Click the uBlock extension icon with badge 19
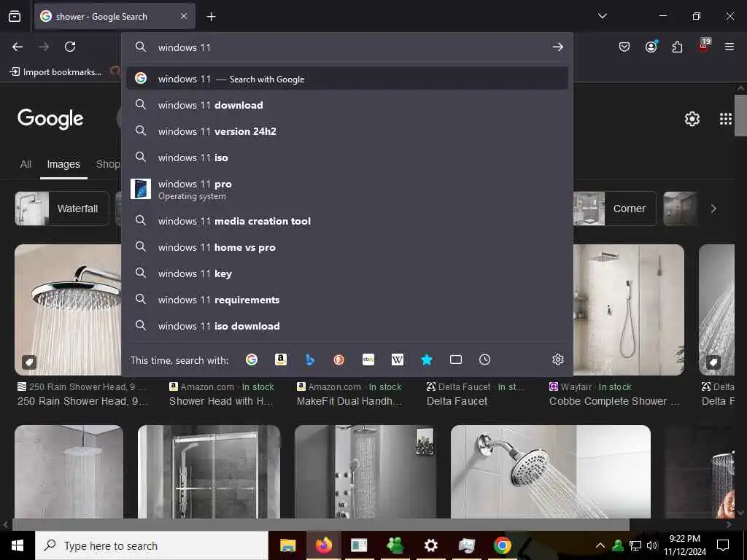The height and width of the screenshot is (560, 747). [x=704, y=46]
